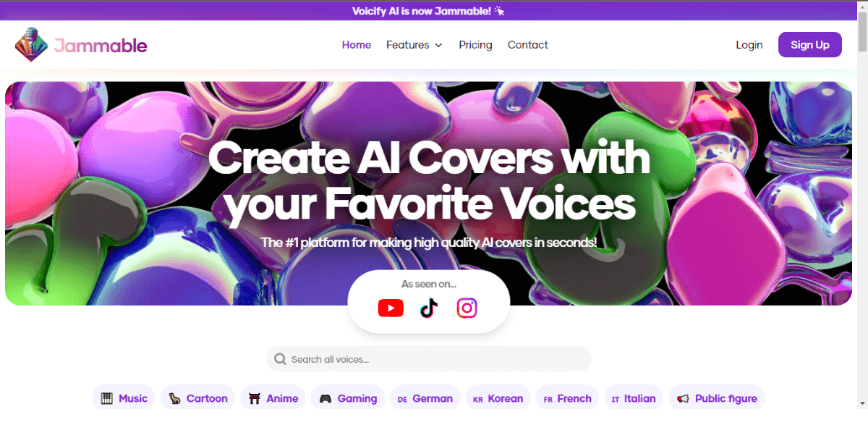Choose the Cartoon voice category chip

[197, 398]
